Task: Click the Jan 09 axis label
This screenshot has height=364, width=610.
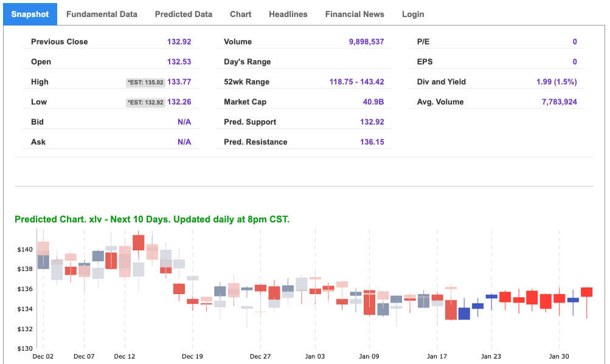Action: point(369,356)
